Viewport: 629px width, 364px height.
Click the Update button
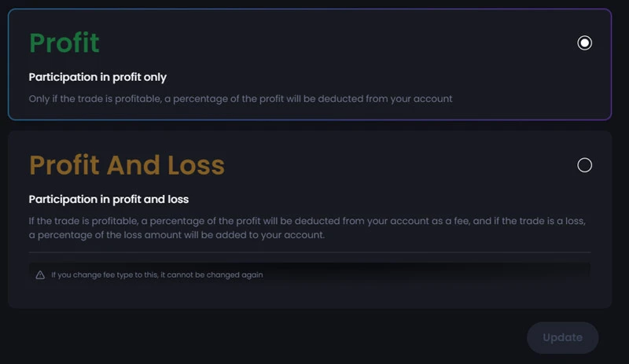click(x=562, y=337)
